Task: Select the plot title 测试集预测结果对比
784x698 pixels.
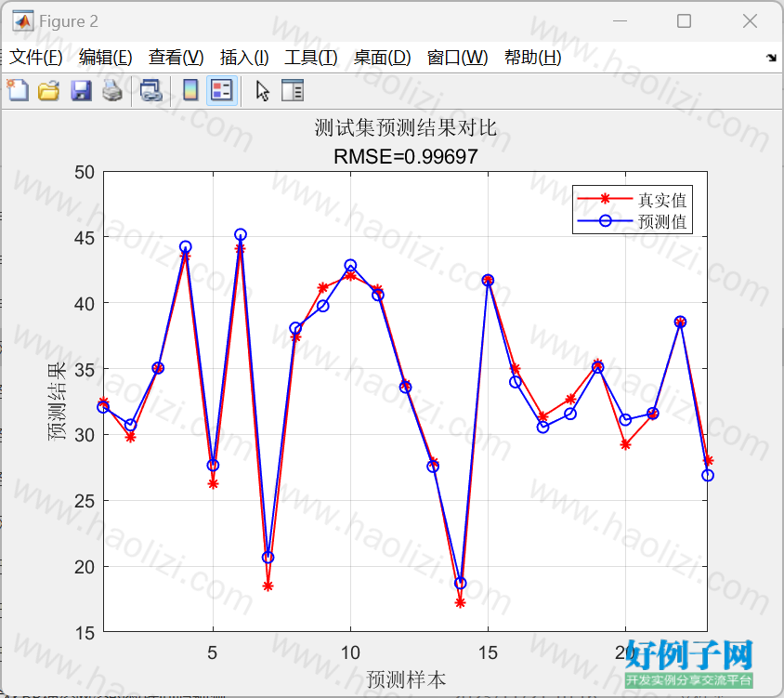Action: [x=406, y=128]
